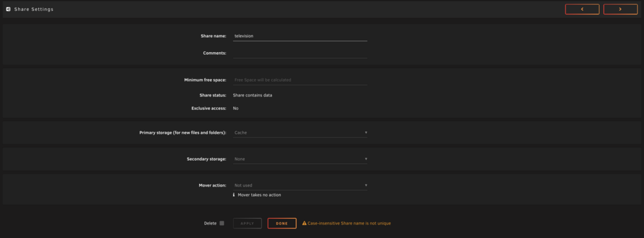Click the 'Share name is not unique' warning
This screenshot has height=238, width=644.
[x=349, y=223]
